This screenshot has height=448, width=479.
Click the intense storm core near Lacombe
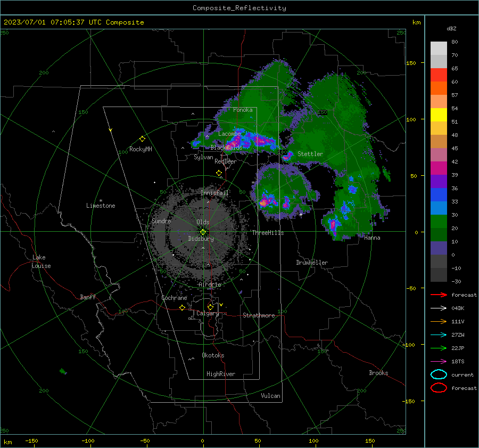click(x=235, y=143)
